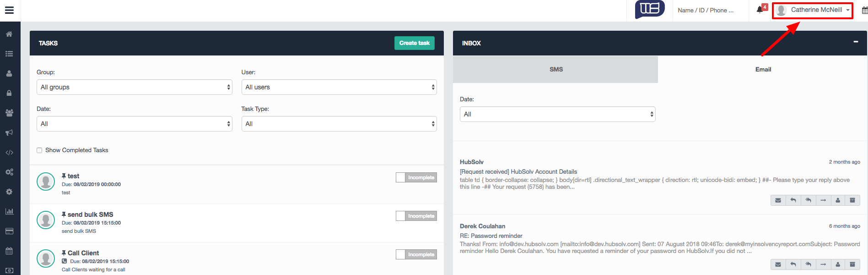Enable Show Completed Tasks checkbox
The height and width of the screenshot is (275, 868).
point(39,150)
